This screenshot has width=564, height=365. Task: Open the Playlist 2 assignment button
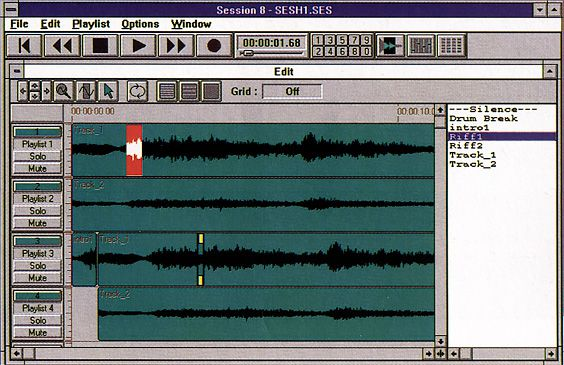click(x=37, y=199)
